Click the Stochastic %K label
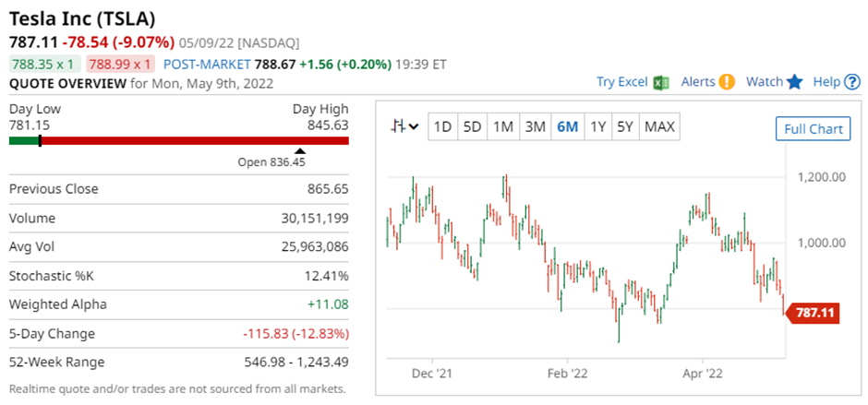The height and width of the screenshot is (405, 868). 52,276
